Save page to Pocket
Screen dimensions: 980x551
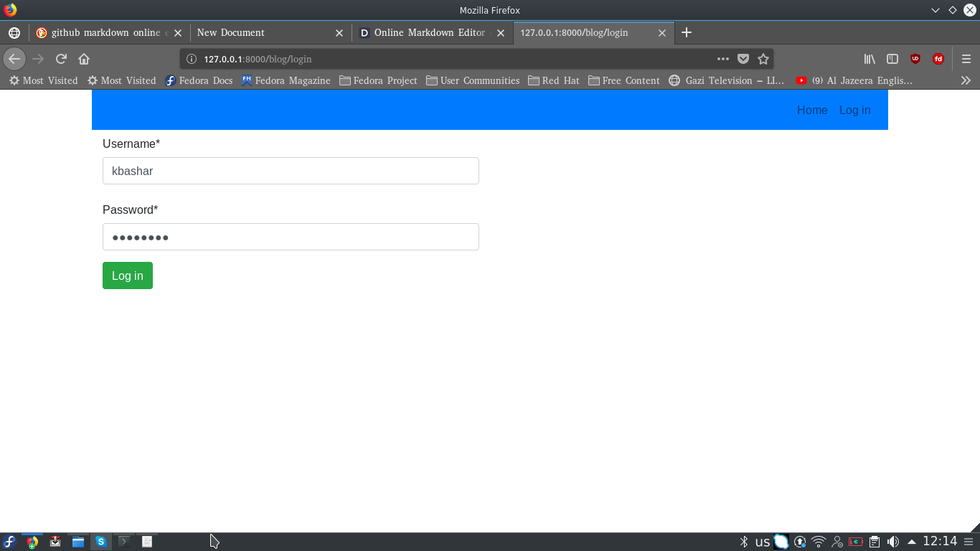[x=743, y=59]
